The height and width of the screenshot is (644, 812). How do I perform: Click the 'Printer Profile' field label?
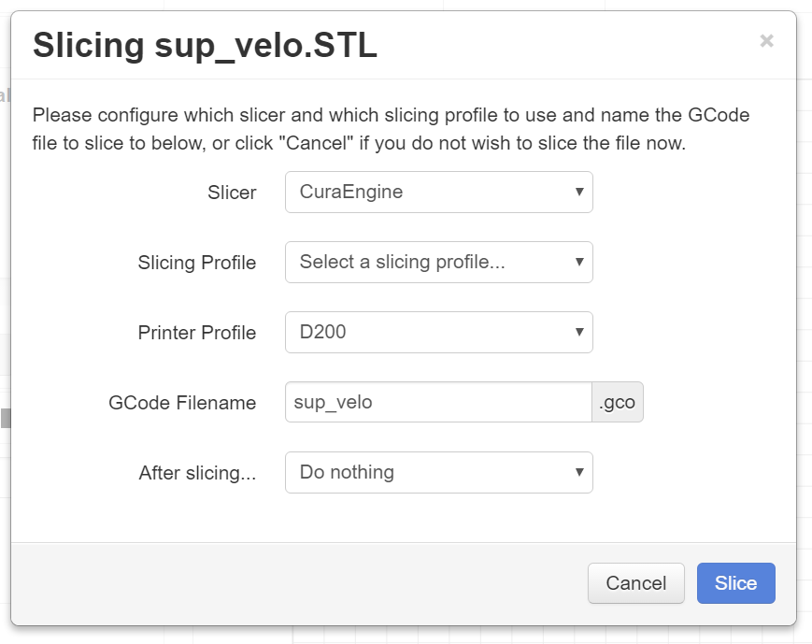(x=196, y=333)
